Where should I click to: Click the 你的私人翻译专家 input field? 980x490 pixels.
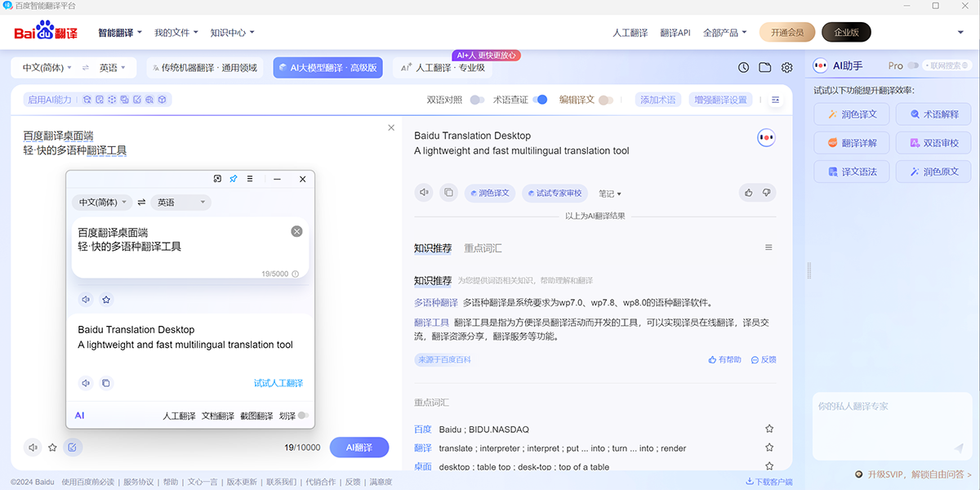click(x=890, y=425)
